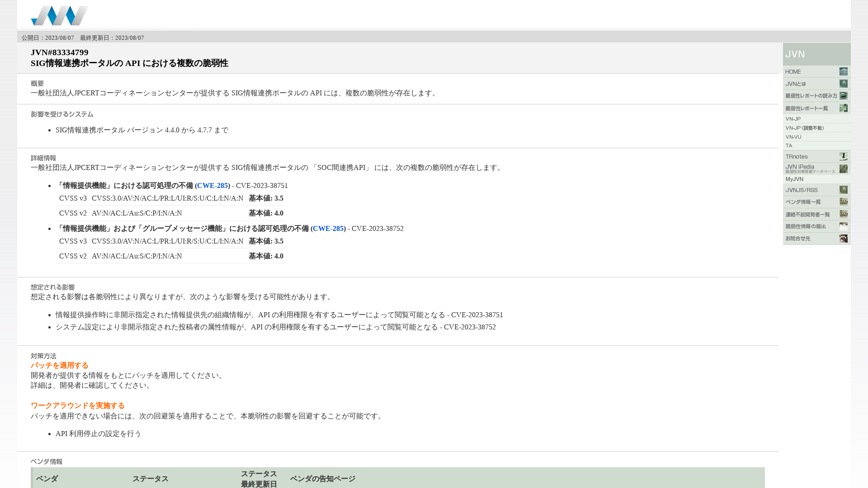Viewport: 868px width, 488px height.
Task: Click the 最終更新日：2023/08/07 date text
Action: click(x=112, y=38)
